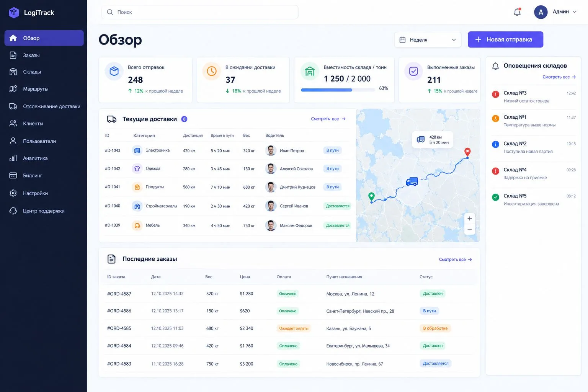Screen dimensions: 588x392
Task: Click the В пути badge for #D-1043
Action: point(332,150)
